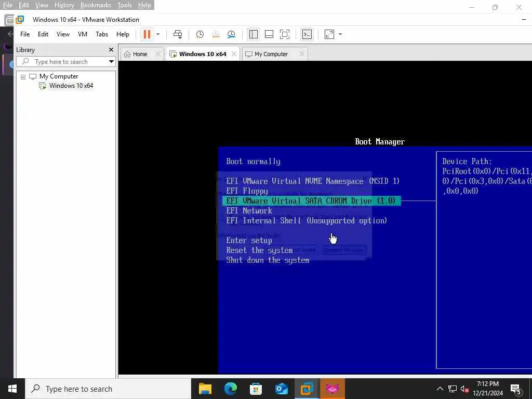The image size is (532, 399).
Task: Open the pink app on taskbar
Action: (x=332, y=389)
